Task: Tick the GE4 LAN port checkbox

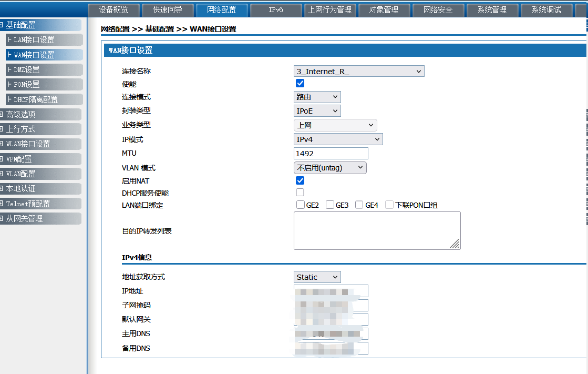Action: pos(359,205)
